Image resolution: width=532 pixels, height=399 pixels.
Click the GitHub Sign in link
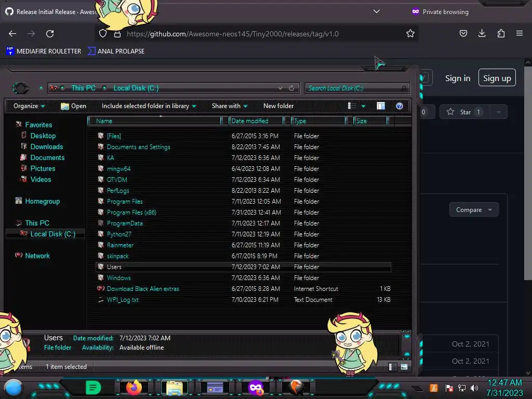tap(458, 78)
